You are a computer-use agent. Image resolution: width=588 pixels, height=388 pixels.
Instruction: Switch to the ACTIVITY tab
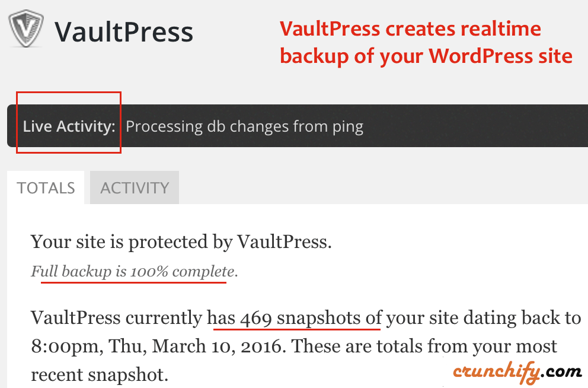pos(135,187)
